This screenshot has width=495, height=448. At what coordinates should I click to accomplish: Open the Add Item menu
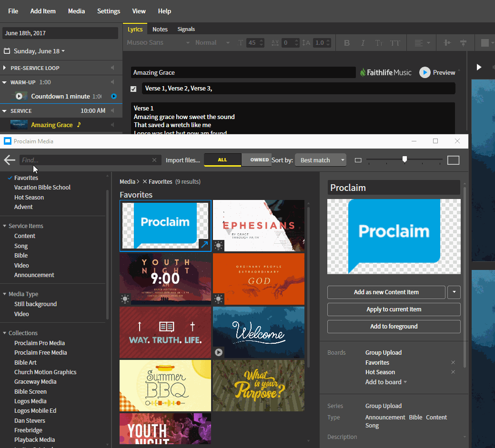coord(43,11)
